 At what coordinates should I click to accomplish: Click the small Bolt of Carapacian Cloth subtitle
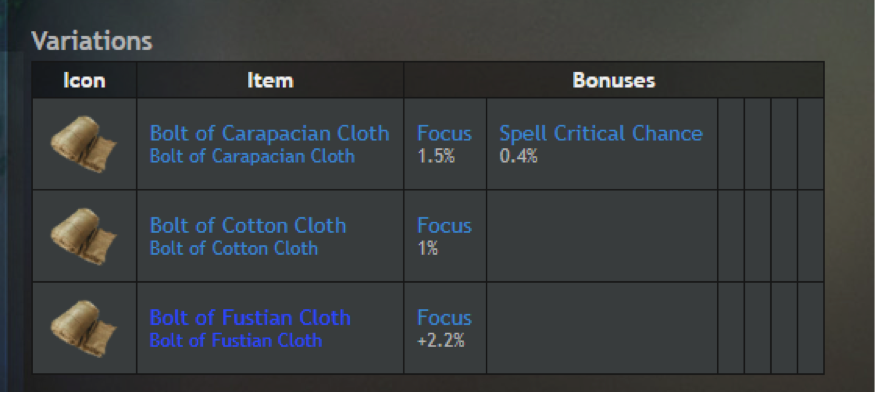[252, 156]
